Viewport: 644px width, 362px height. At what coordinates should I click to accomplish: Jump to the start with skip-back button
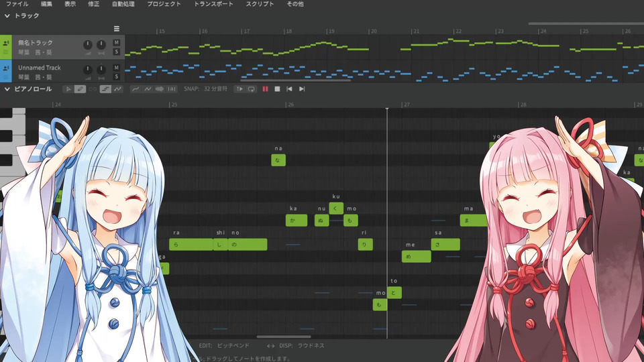[289, 89]
